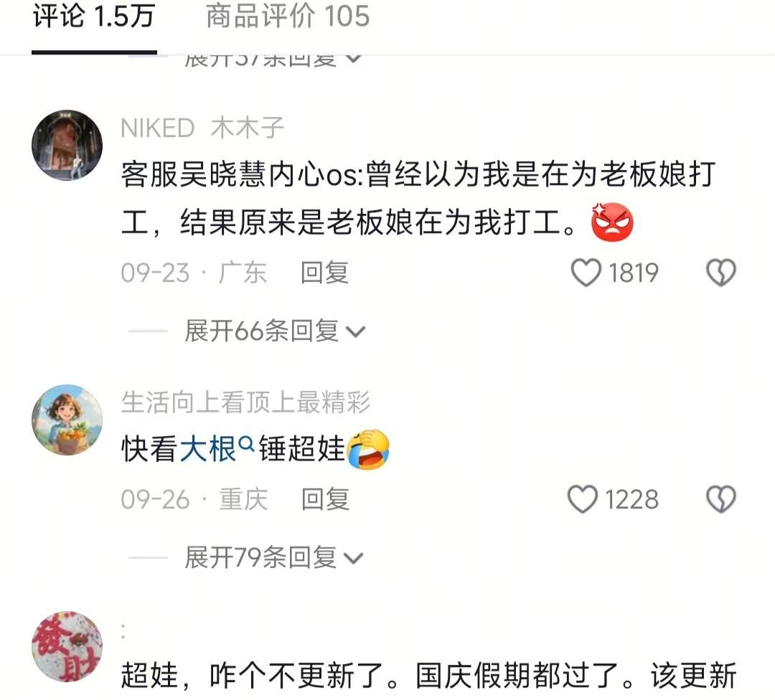Reply to the 09-26 重庆 comment
The image size is (775, 700).
[325, 499]
